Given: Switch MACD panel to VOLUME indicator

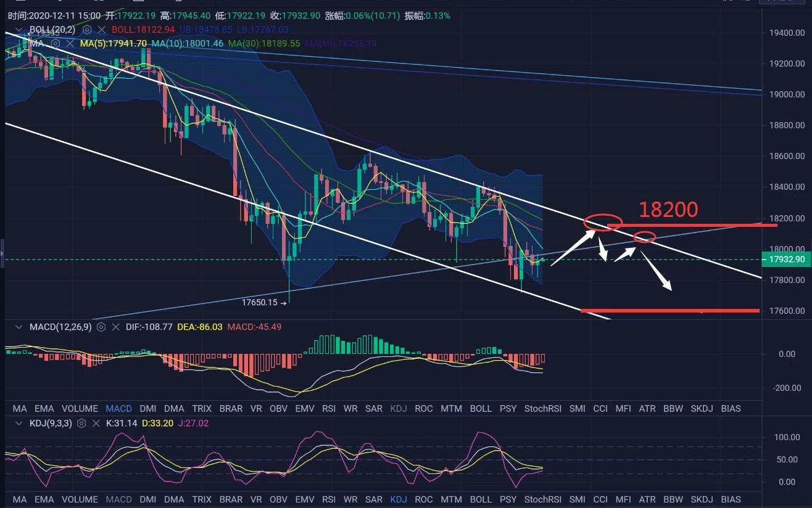Looking at the screenshot, I should [x=80, y=408].
